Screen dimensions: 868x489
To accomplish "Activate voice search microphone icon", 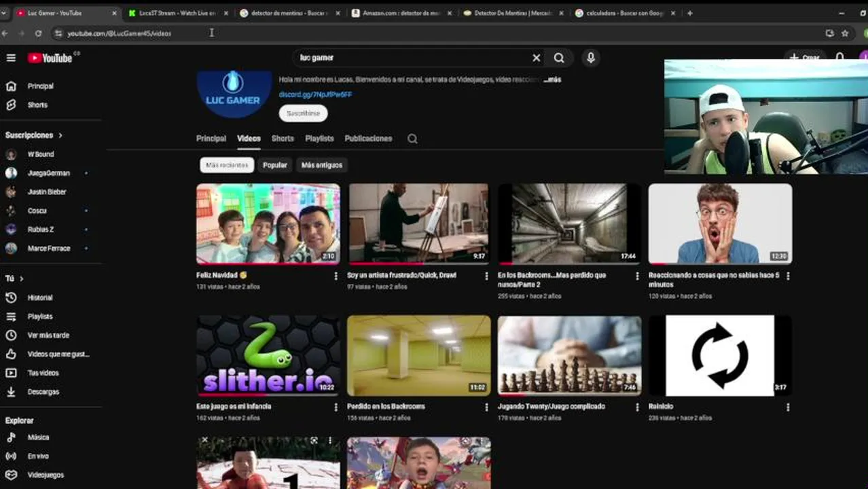I will (591, 58).
